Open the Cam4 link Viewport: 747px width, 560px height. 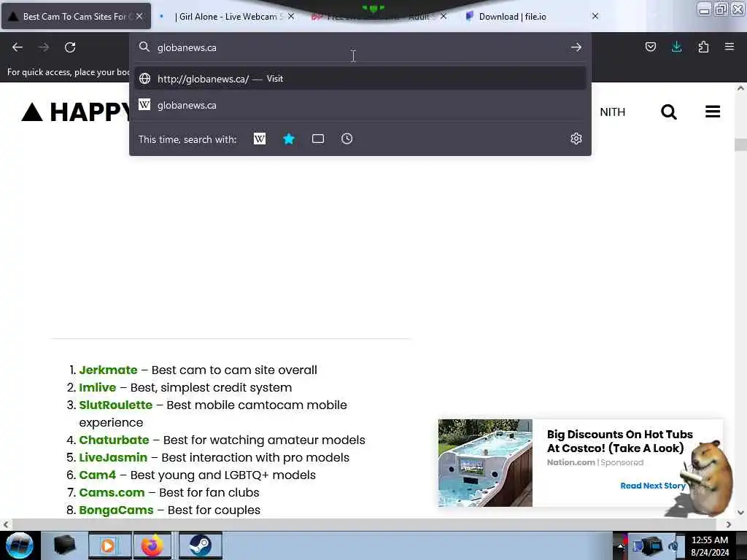pyautogui.click(x=97, y=475)
